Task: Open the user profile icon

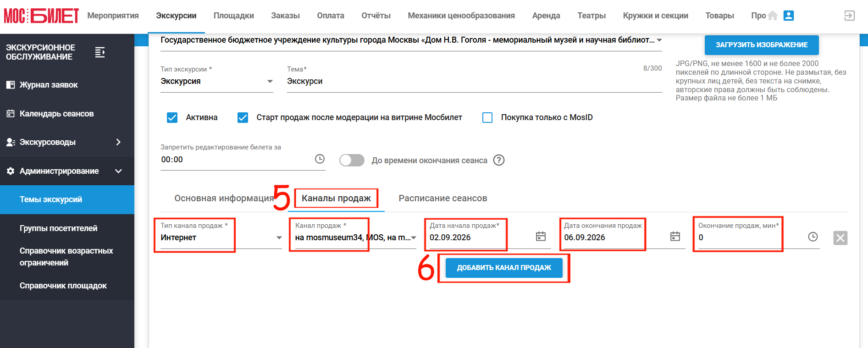Action: [x=789, y=16]
